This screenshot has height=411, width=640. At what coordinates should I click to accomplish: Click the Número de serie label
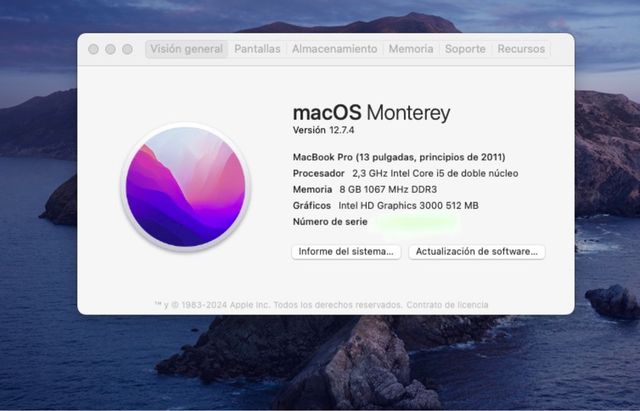(330, 222)
